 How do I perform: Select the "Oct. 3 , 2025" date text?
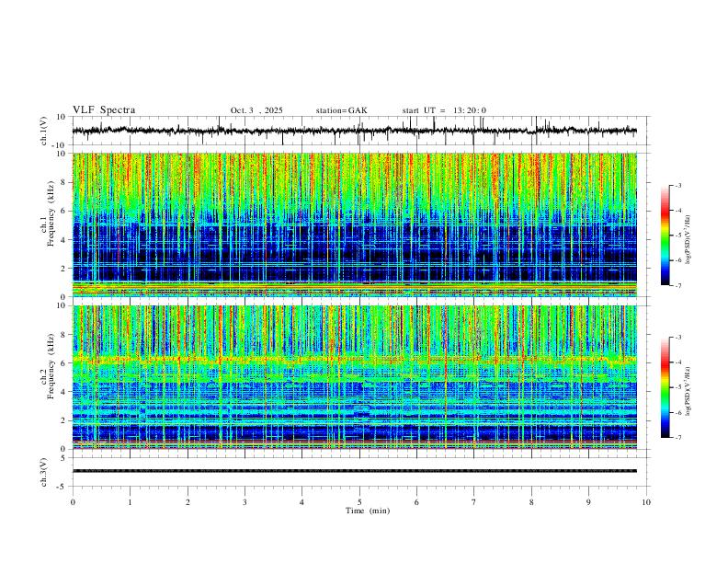[256, 110]
